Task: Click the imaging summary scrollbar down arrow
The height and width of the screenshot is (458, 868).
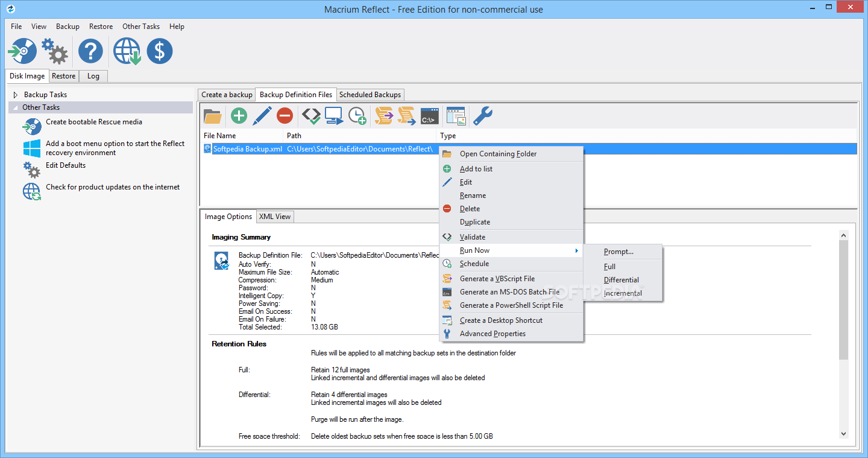Action: click(843, 434)
